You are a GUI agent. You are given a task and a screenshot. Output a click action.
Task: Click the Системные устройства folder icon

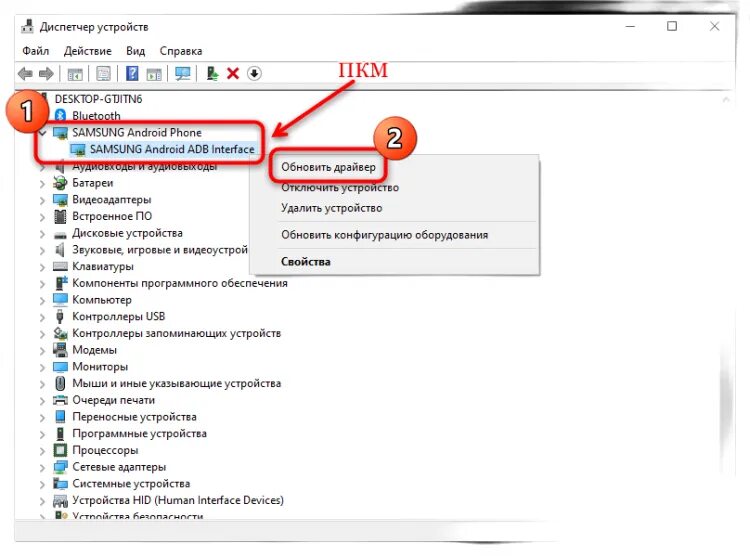(60, 484)
